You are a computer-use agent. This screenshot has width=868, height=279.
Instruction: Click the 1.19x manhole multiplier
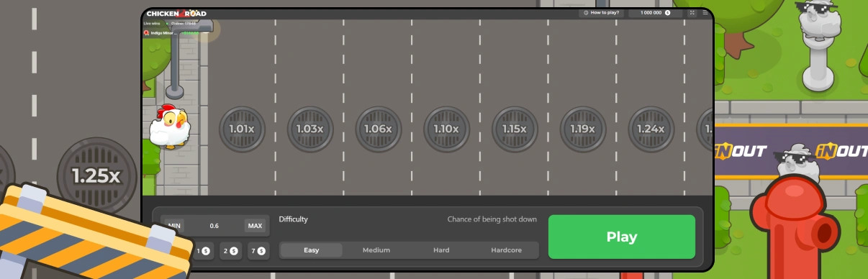tap(583, 129)
